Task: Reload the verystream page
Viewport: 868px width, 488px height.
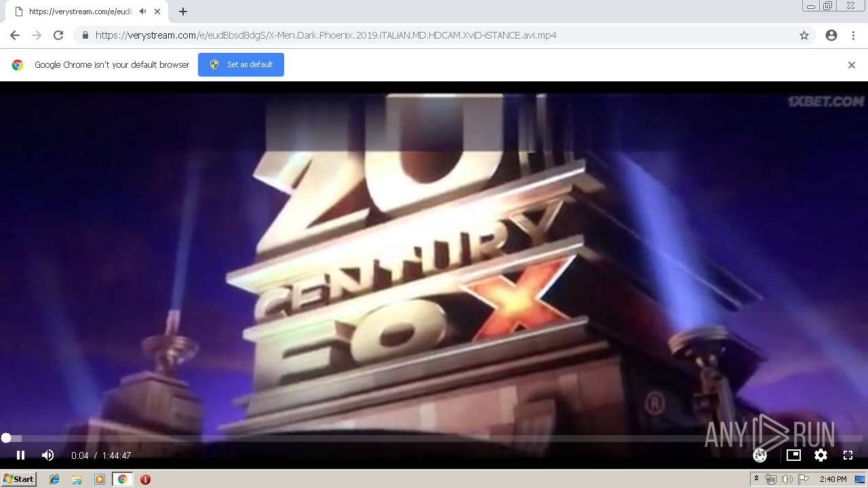Action: 58,35
